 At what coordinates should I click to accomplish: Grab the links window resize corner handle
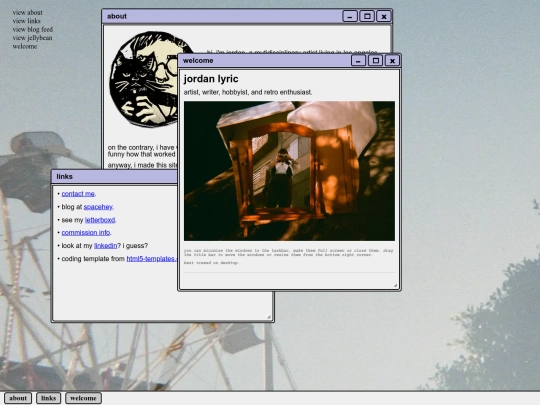[x=269, y=317]
